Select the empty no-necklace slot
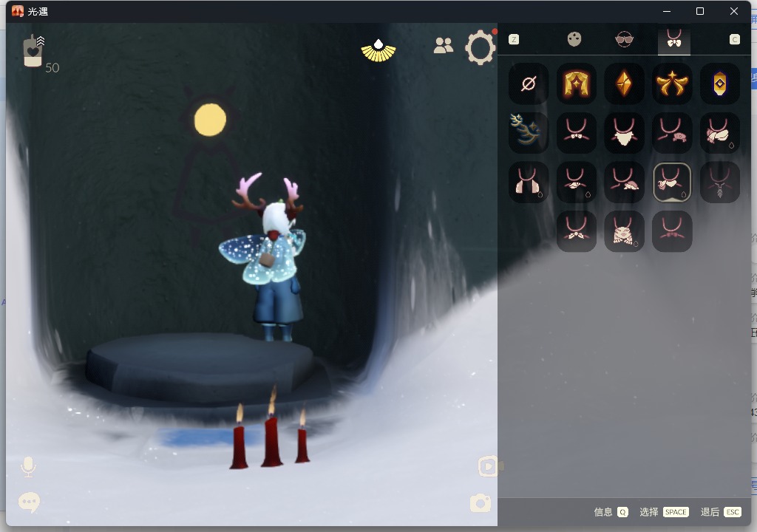757x532 pixels. 529,84
